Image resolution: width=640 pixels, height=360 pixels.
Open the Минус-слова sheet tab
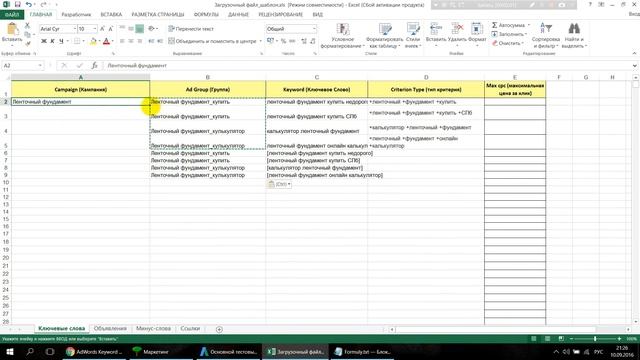pyautogui.click(x=153, y=329)
